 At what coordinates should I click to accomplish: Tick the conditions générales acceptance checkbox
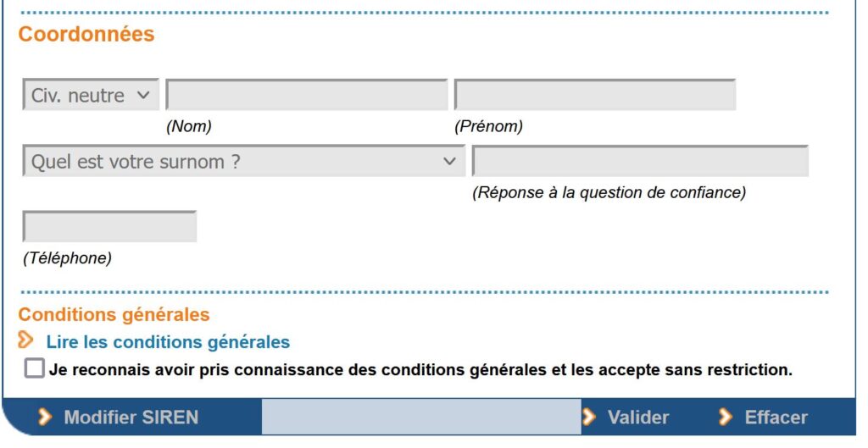coord(35,369)
